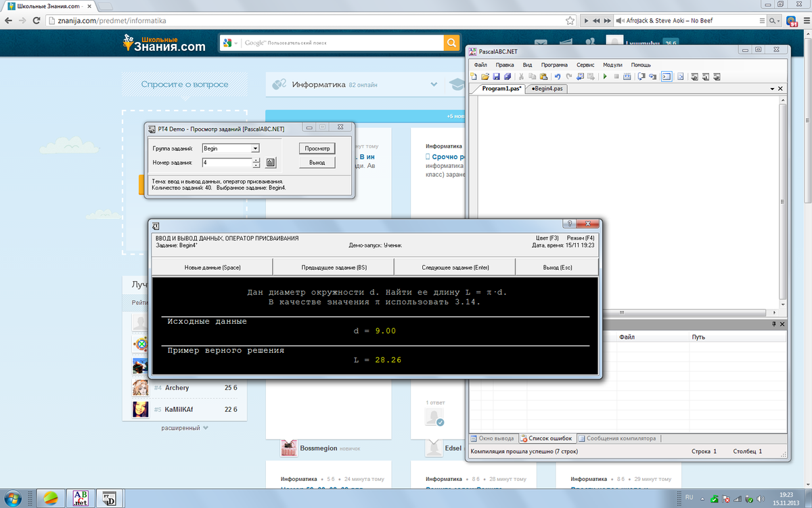
Task: Rewind track in browser player bar
Action: [x=596, y=20]
